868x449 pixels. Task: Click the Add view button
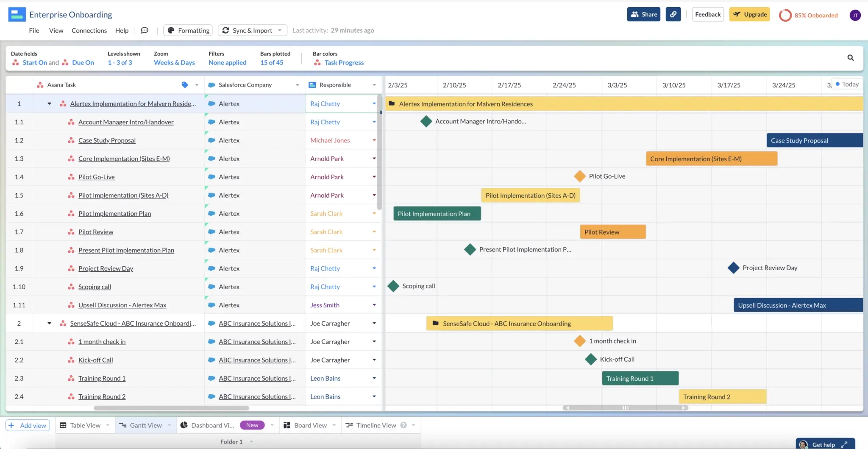(x=27, y=425)
